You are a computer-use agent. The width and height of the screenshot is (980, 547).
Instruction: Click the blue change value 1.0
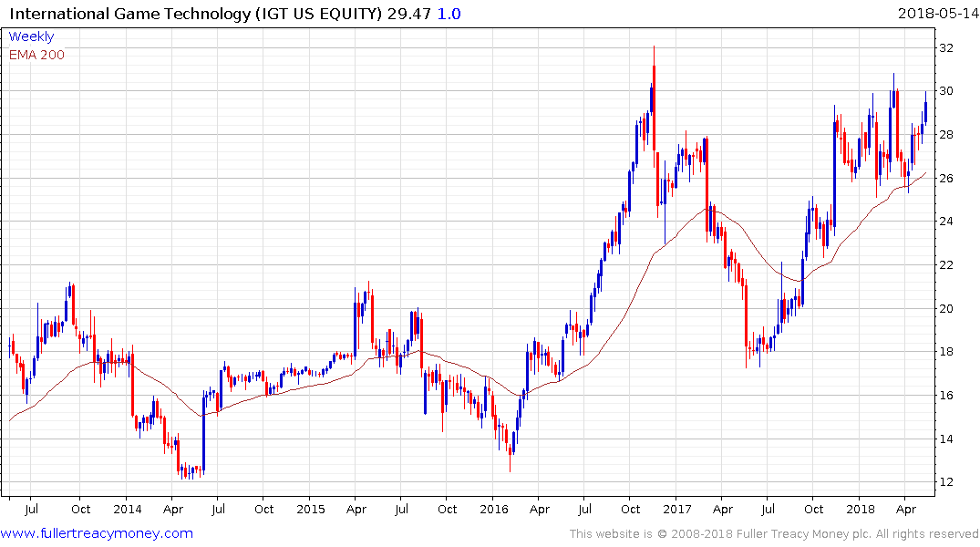click(449, 14)
